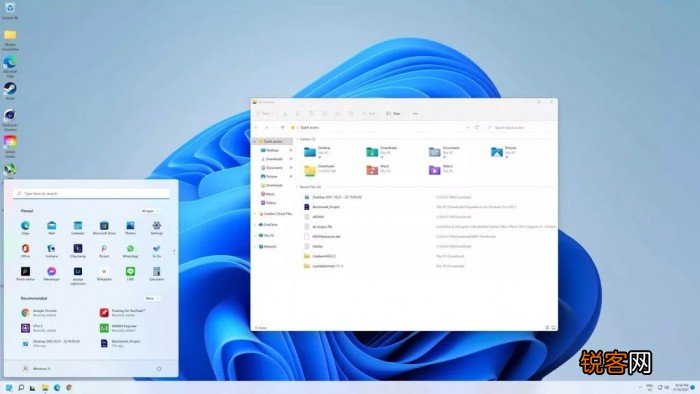Screen dimensions: 700x394
Task: Open Adobe Lightroom pinned app
Action: (x=78, y=276)
